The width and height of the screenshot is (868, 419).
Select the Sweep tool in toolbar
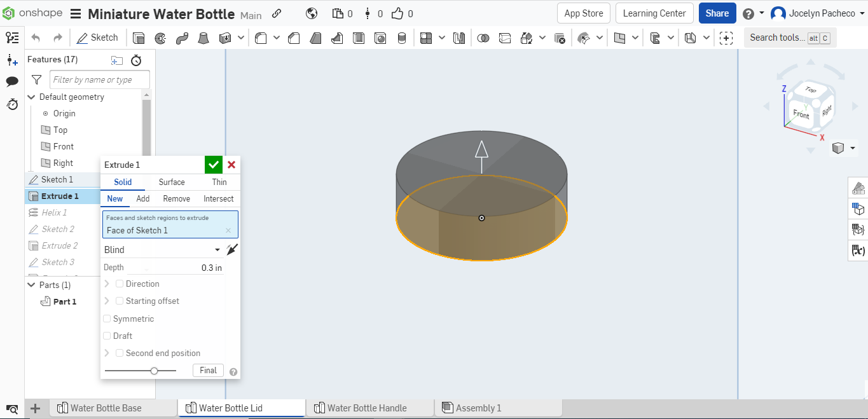click(182, 38)
